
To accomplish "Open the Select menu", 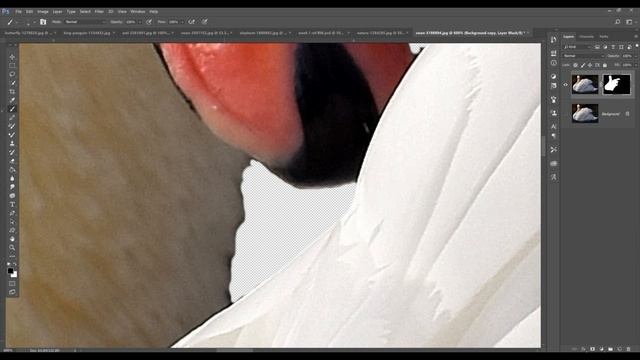I will coord(85,11).
